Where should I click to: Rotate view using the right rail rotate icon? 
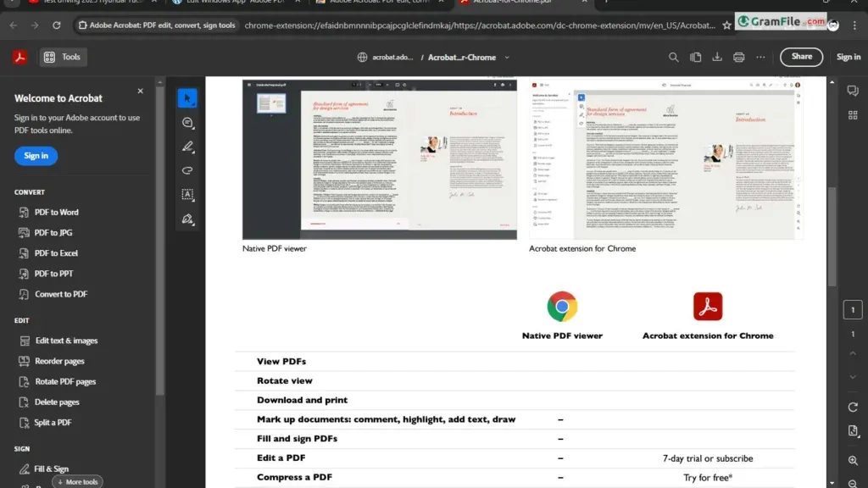click(853, 408)
